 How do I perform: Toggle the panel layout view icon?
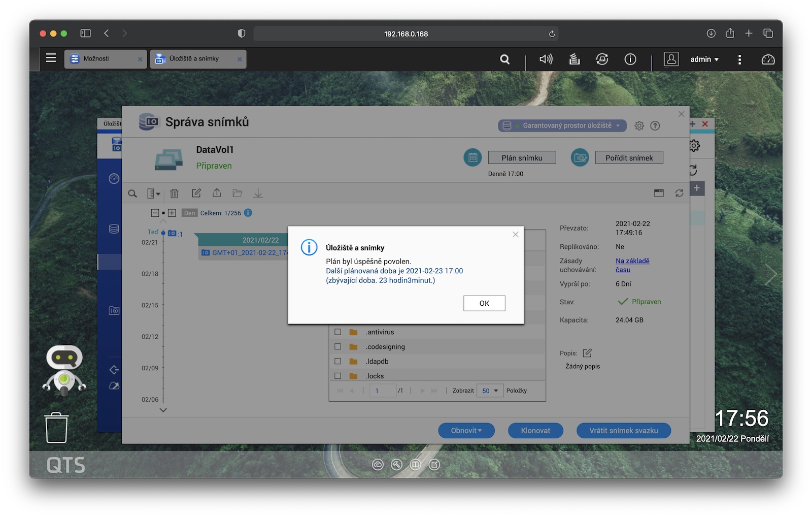pyautogui.click(x=659, y=193)
